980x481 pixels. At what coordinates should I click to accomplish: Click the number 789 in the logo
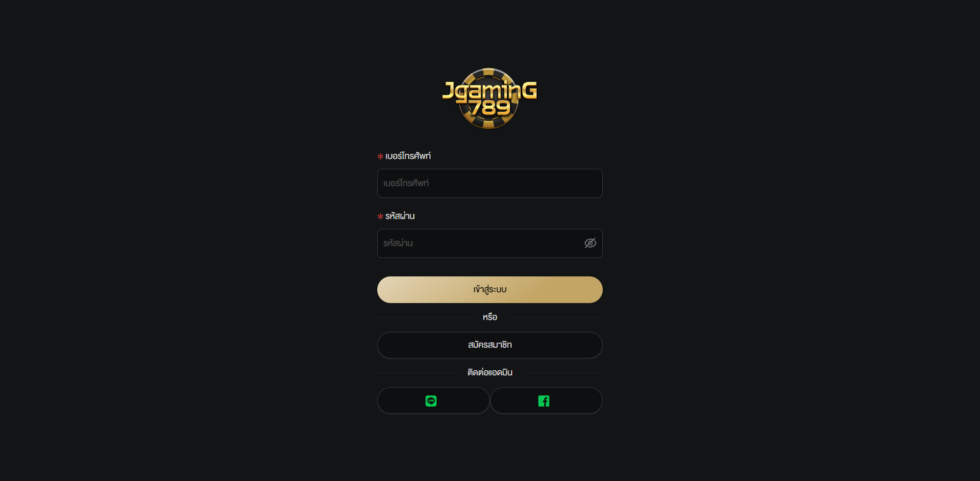(x=491, y=108)
